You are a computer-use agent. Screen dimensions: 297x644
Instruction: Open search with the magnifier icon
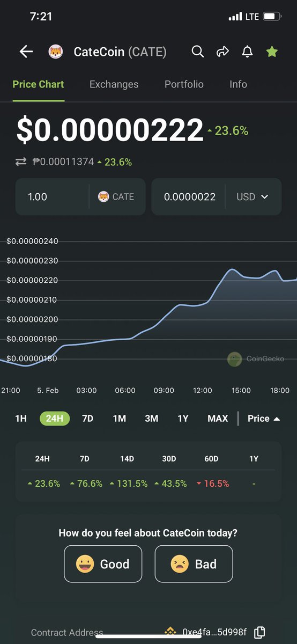pyautogui.click(x=198, y=52)
